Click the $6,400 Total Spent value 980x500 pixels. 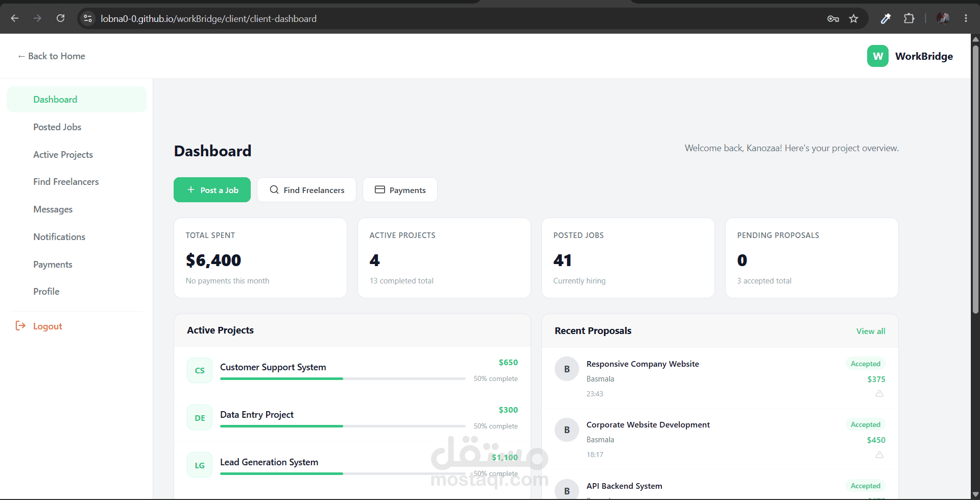213,260
